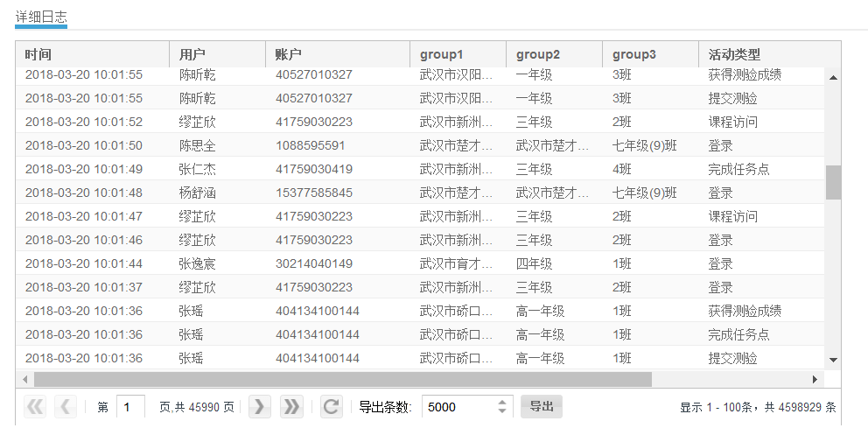Open the 详细日志 tab
The image size is (868, 428).
[x=41, y=17]
